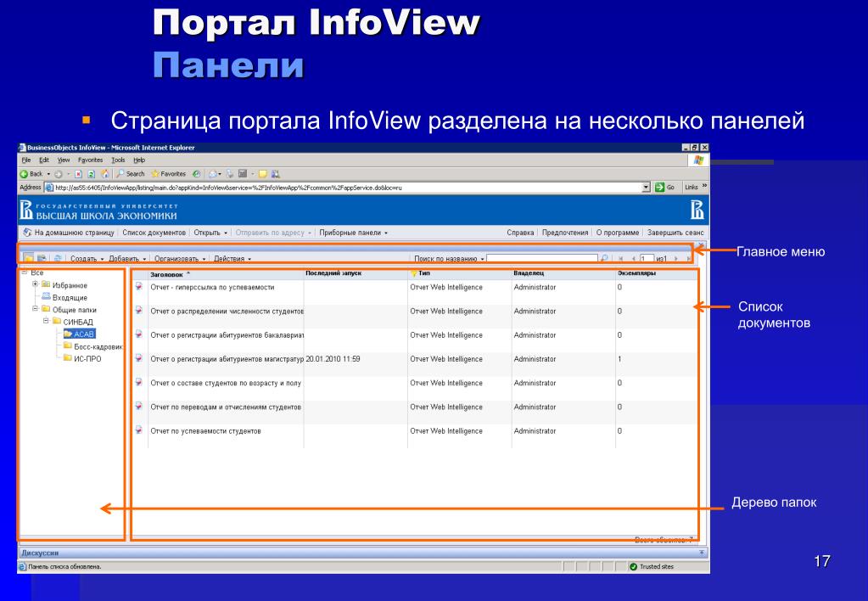
Task: Click the category view icon in InfoView toolbar
Action: tap(42, 258)
